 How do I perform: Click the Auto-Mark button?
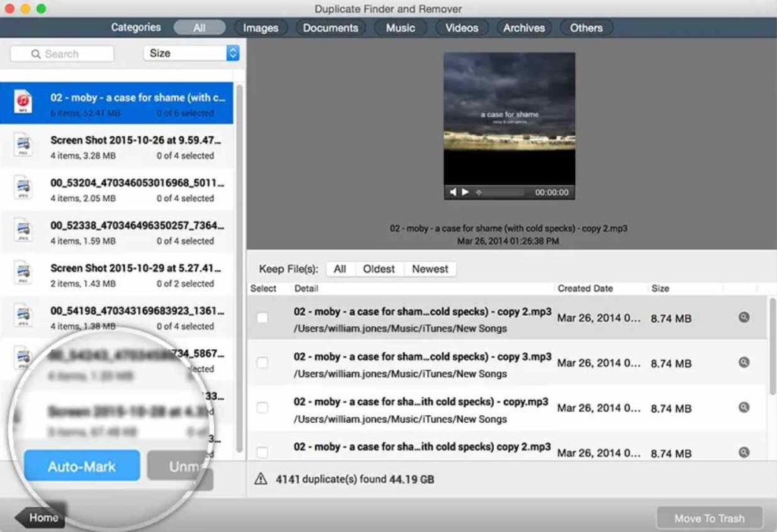click(x=82, y=466)
